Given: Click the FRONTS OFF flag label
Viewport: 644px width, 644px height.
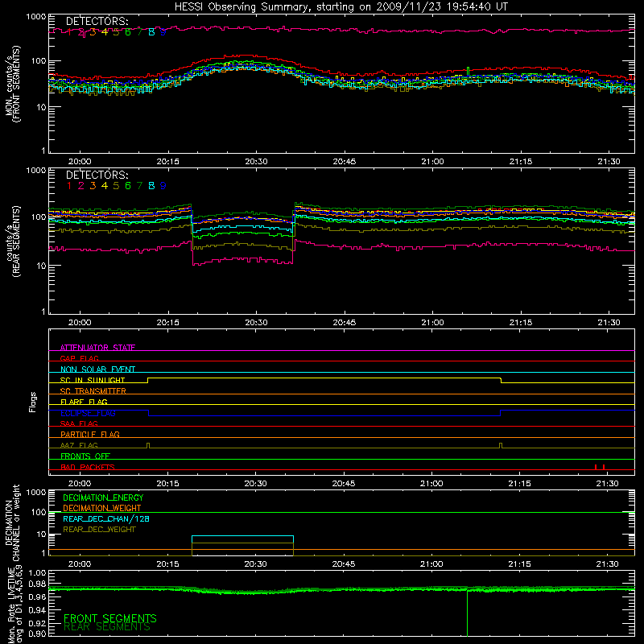Looking at the screenshot, I should click(x=85, y=456).
